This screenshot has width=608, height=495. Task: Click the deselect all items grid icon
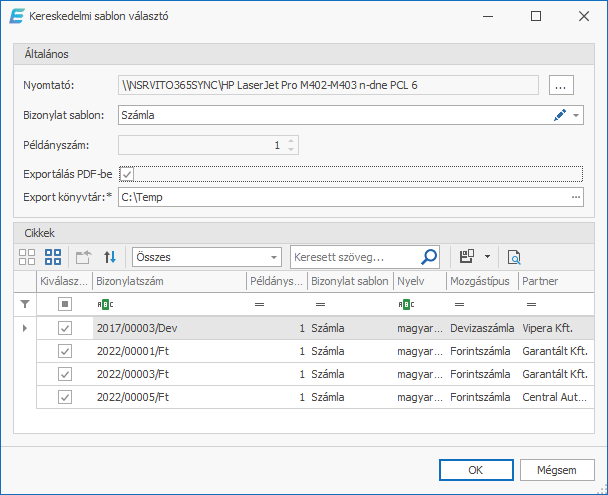coord(27,257)
